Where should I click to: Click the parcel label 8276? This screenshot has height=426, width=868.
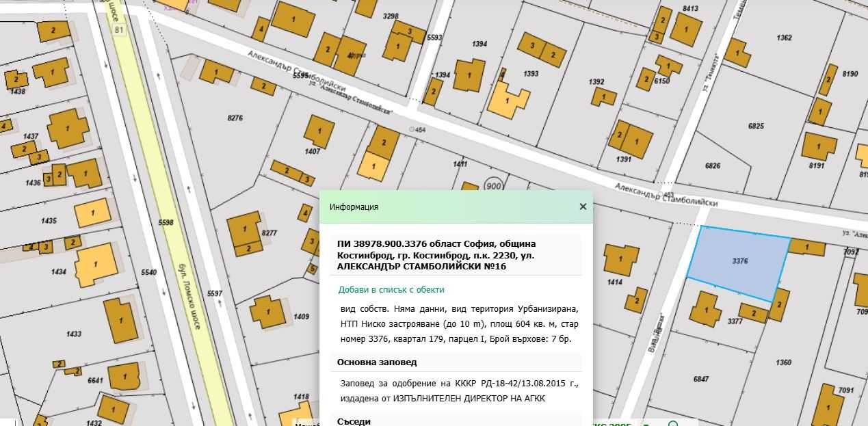235,118
